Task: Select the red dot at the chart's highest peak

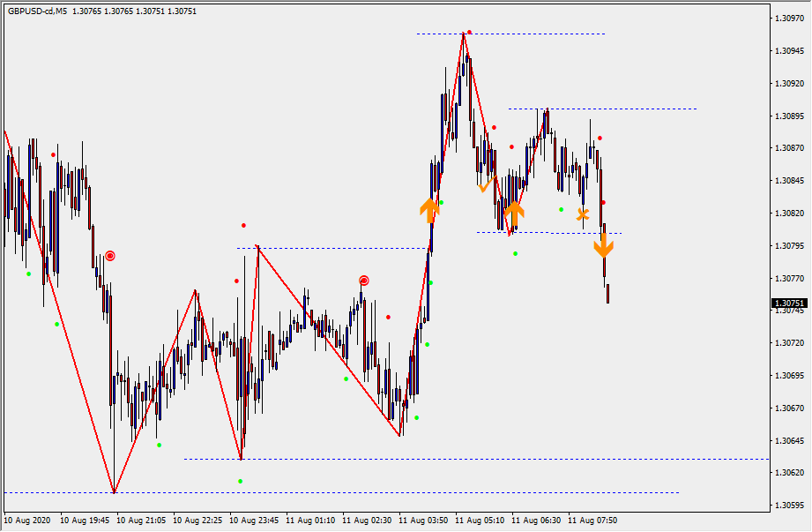Action: [x=469, y=32]
